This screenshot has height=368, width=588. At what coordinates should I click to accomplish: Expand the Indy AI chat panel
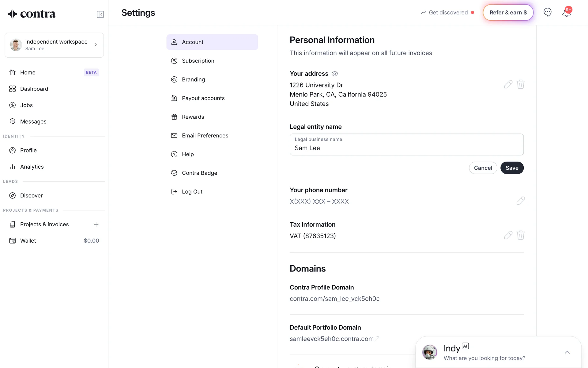(x=567, y=352)
